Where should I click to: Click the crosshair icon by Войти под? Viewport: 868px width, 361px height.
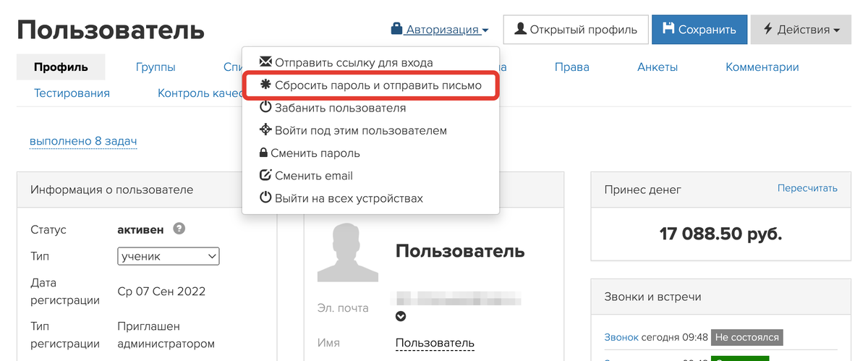click(265, 130)
